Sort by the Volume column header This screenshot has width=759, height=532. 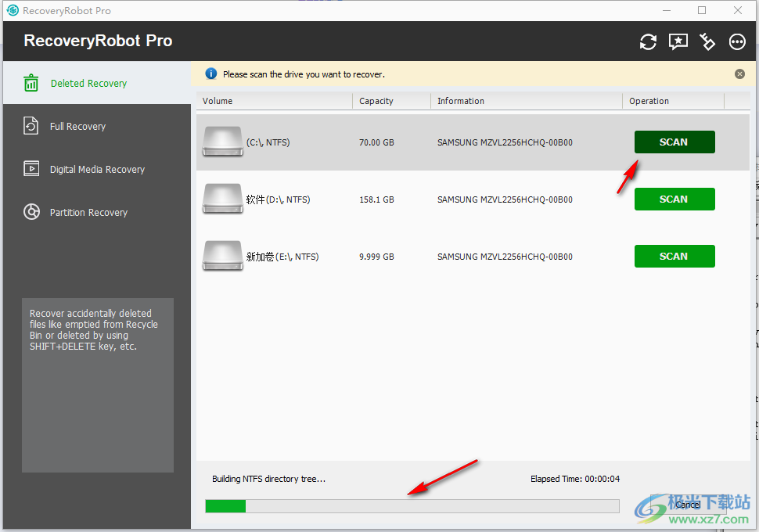275,101
